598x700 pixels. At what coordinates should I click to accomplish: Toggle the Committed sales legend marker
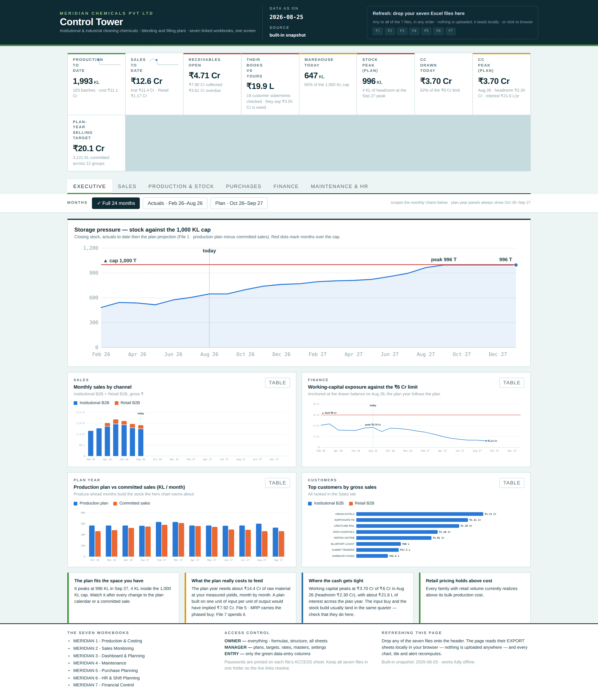115,503
